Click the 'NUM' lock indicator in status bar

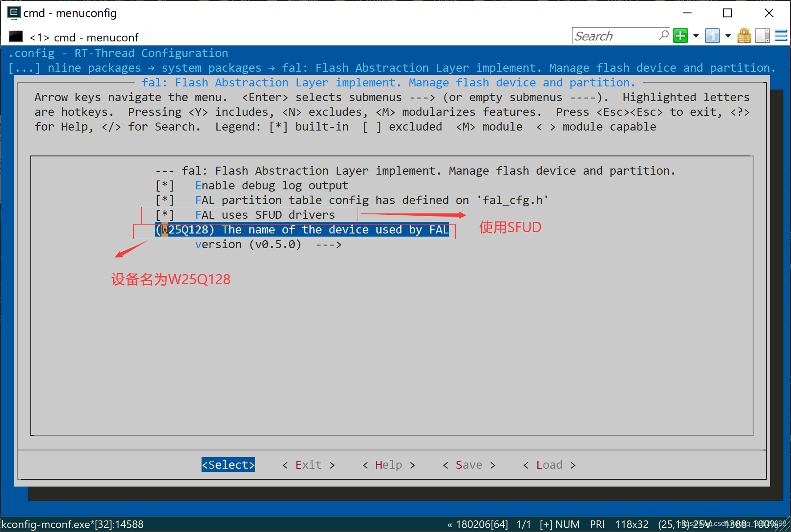pos(568,524)
